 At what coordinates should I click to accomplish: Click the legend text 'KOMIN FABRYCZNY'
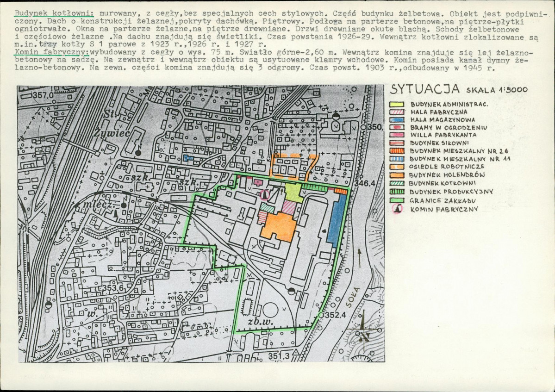click(444, 209)
